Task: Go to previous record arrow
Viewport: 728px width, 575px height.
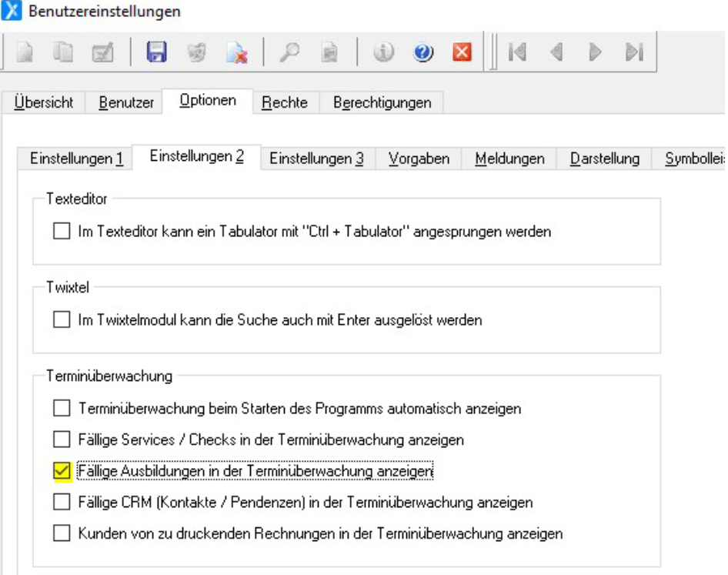Action: [x=556, y=52]
